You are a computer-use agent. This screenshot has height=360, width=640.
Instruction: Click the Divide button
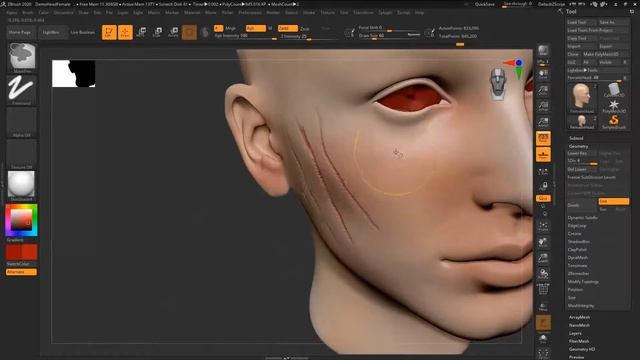582,205
